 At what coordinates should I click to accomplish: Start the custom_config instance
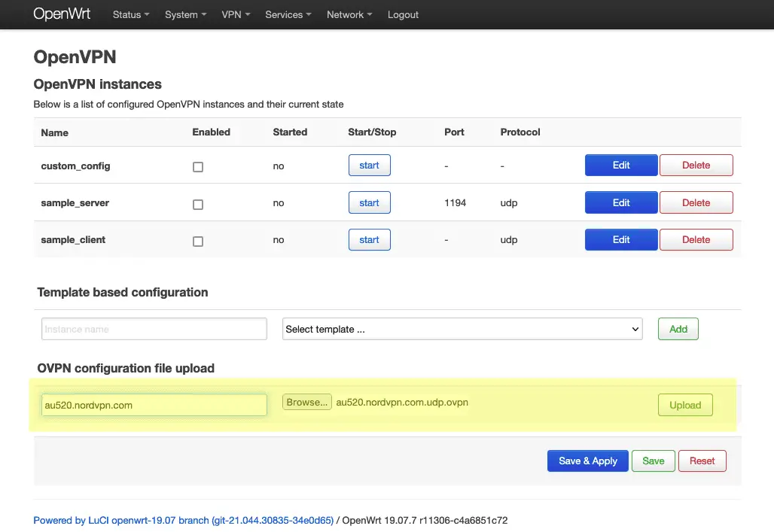pyautogui.click(x=369, y=166)
